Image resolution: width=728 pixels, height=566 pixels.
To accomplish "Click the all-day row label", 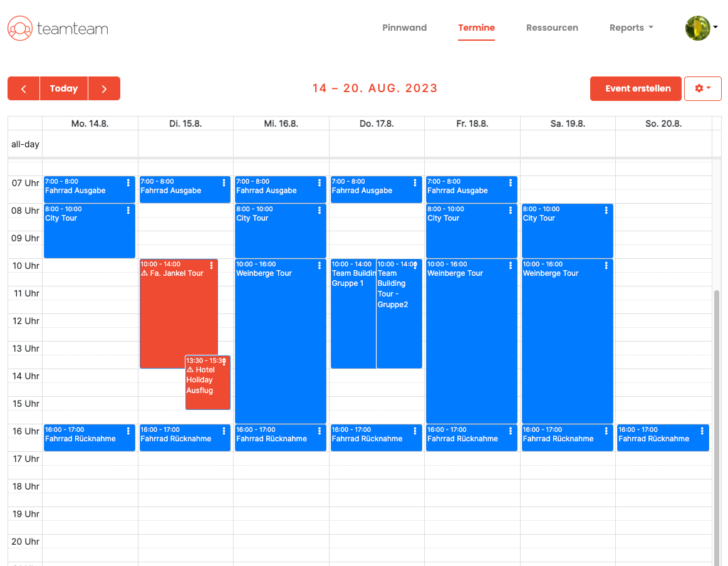I will coord(25,144).
